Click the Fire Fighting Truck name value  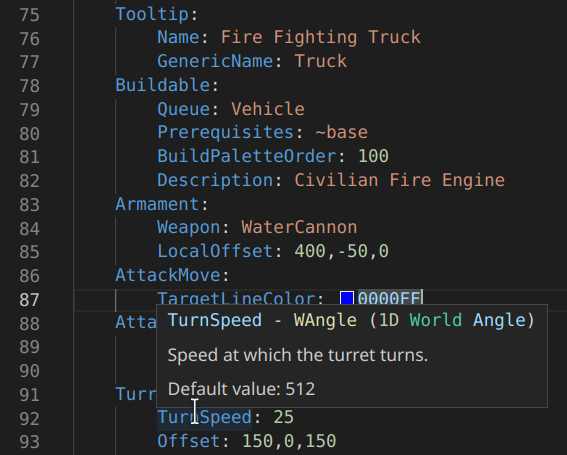click(321, 38)
